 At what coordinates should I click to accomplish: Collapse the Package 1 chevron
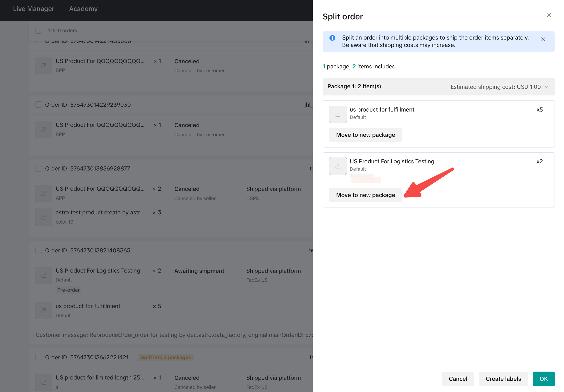547,87
